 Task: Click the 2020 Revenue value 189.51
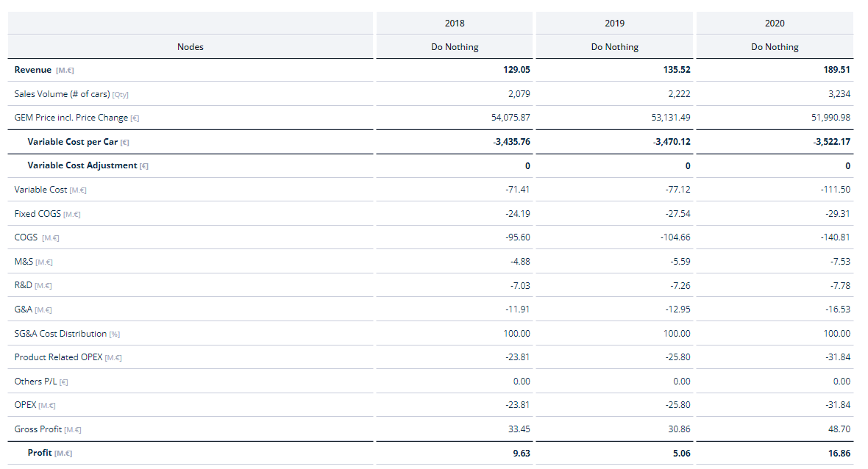click(836, 70)
